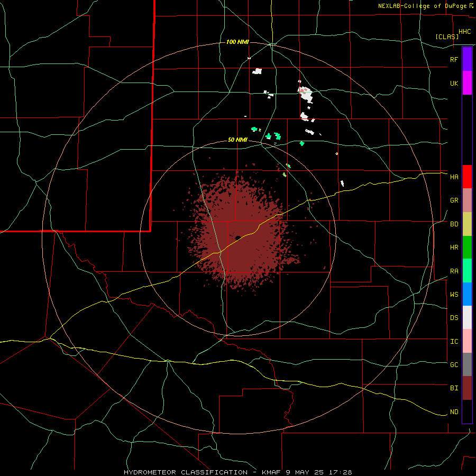
Task: Select the yellow BD legend swatch
Action: click(467, 224)
